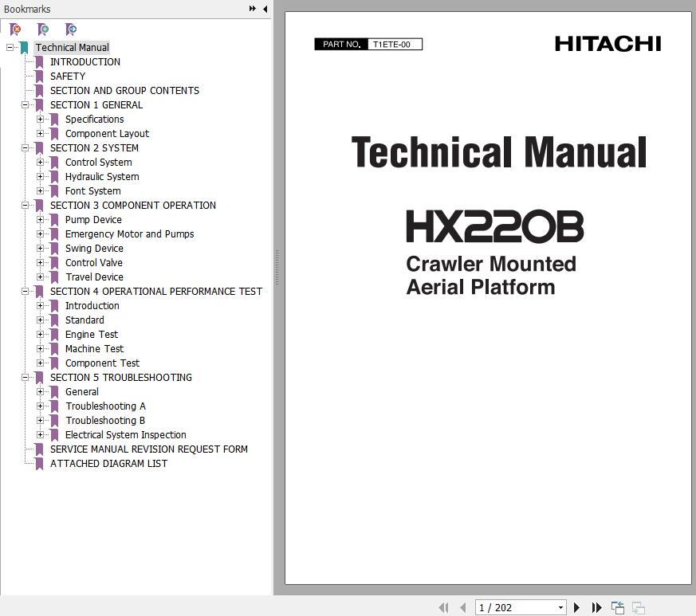Open the Introduction bookmark under Section 4
The width and height of the screenshot is (696, 616).
coord(92,305)
